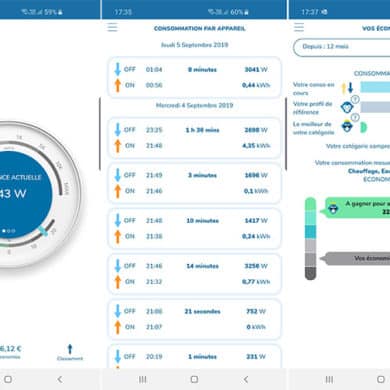
Task: Tap the Vos économies gray bubble
Action: coord(357,258)
